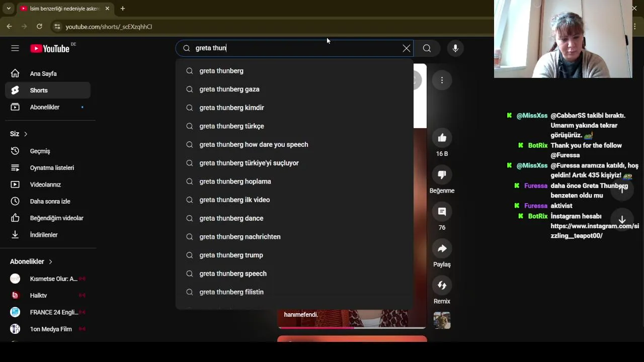
Task: Expand the Abonelikler subscriptions heading
Action: point(31,261)
